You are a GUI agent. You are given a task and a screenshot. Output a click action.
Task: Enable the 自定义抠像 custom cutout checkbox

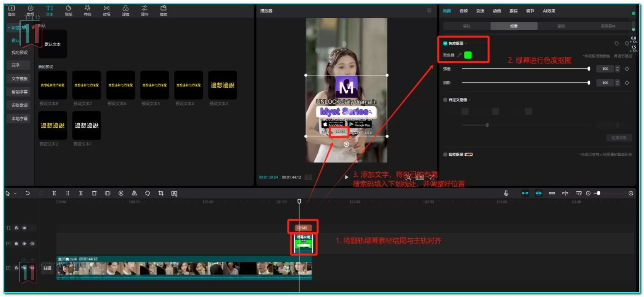tap(445, 100)
